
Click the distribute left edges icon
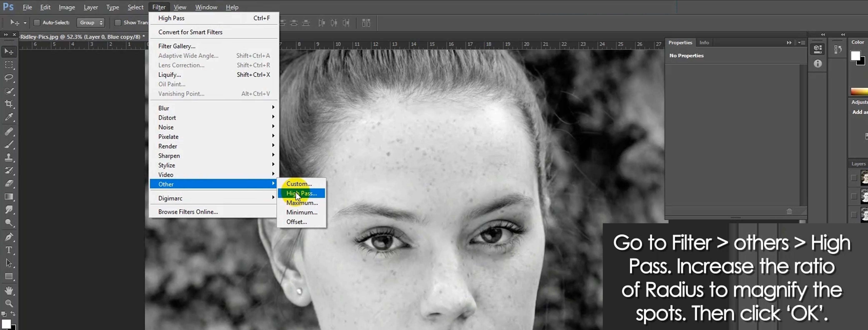[x=322, y=23]
